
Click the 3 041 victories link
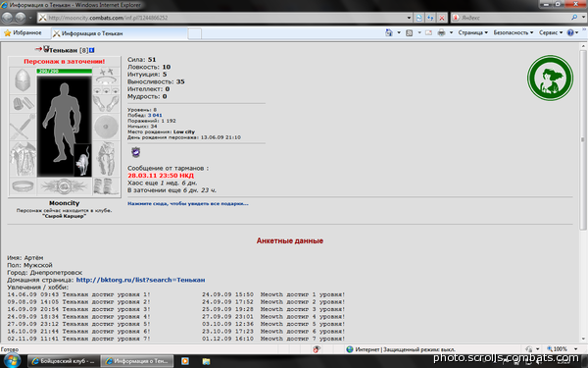pyautogui.click(x=155, y=115)
